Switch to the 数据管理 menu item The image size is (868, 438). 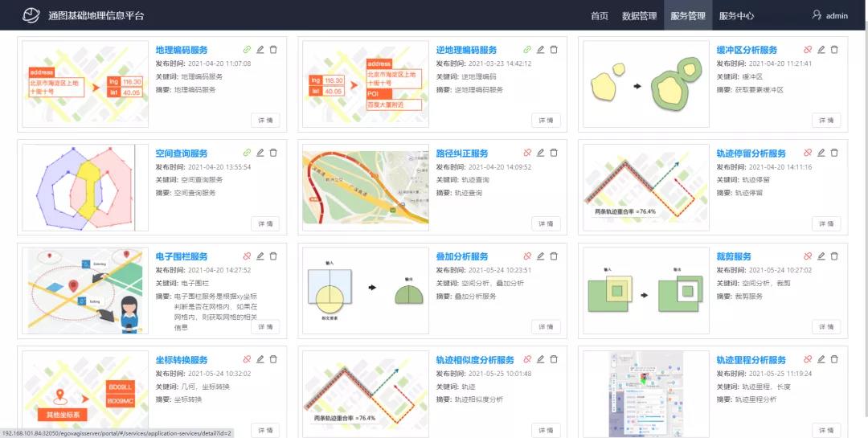click(x=639, y=15)
